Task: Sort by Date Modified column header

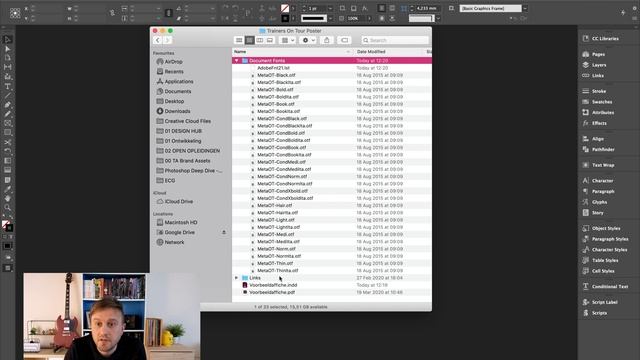Action: (389, 52)
